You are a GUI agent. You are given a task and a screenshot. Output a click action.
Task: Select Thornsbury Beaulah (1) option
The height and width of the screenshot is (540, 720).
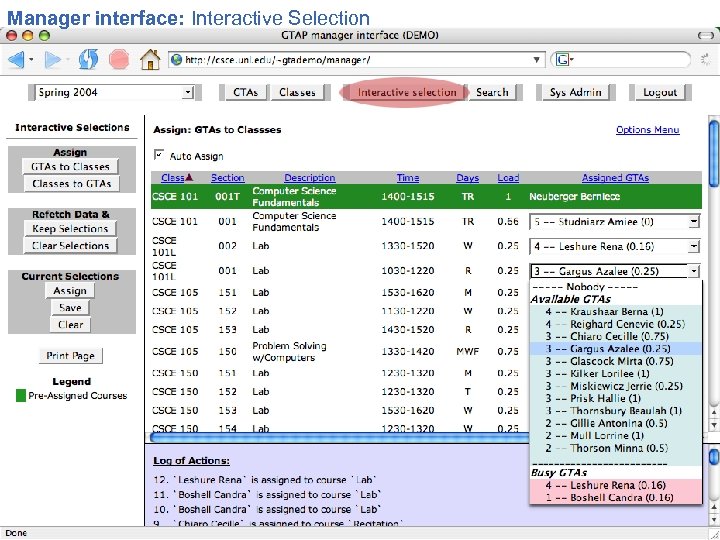tap(615, 411)
